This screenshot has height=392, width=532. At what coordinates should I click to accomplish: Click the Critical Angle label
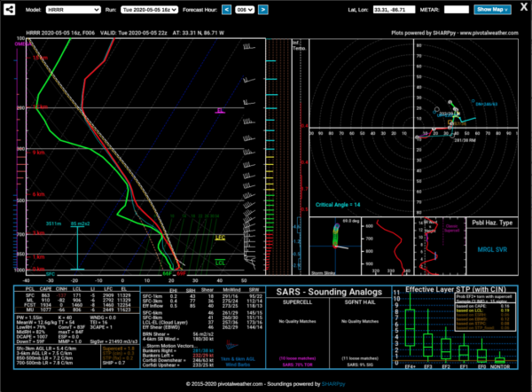(x=337, y=204)
